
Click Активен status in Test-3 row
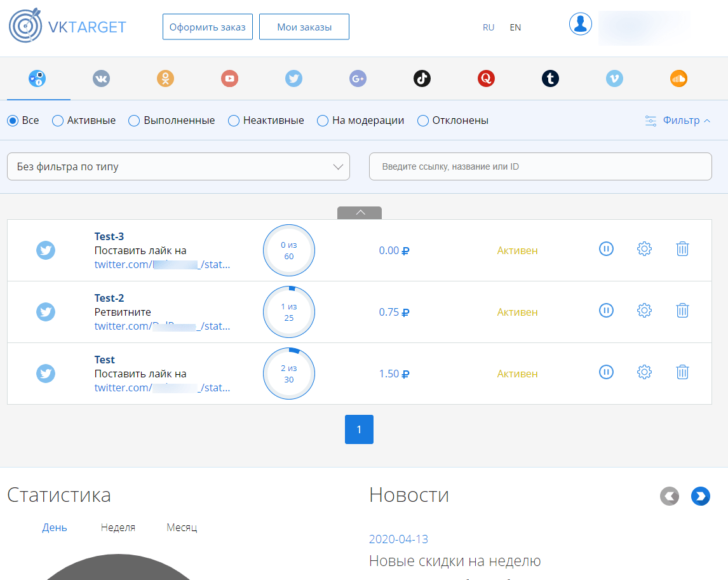517,251
